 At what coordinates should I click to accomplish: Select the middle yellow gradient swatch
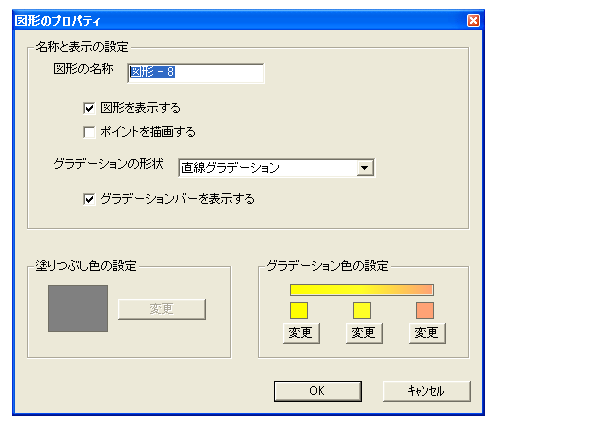click(x=362, y=310)
